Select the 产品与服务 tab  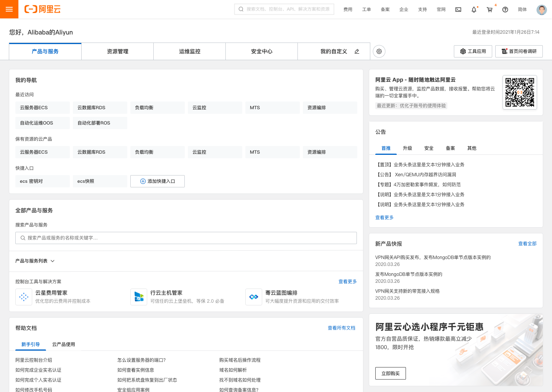click(x=45, y=51)
